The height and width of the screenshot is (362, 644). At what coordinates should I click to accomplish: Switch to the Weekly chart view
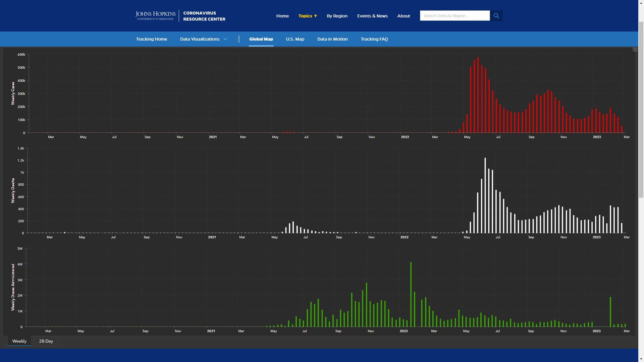[19, 341]
